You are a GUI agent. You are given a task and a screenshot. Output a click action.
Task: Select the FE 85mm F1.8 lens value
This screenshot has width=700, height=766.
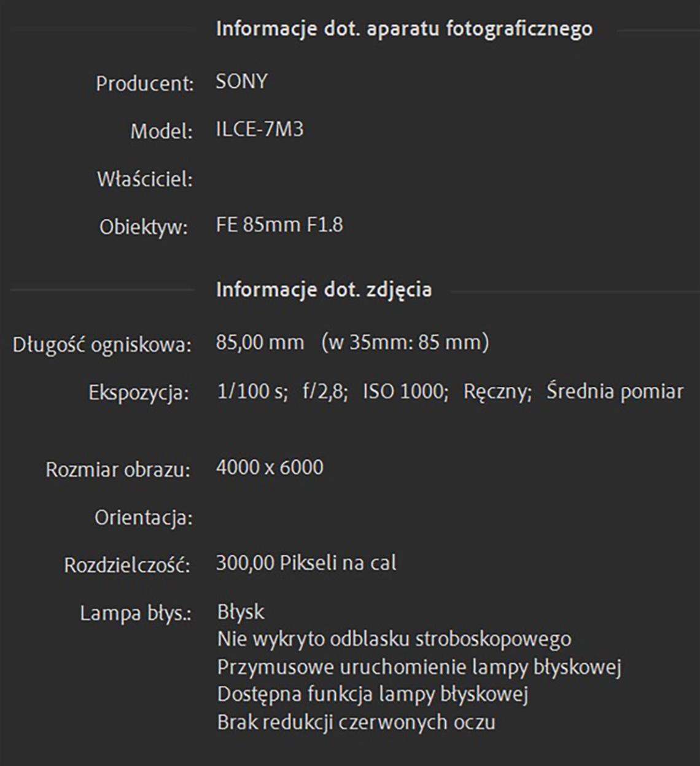coord(279,225)
